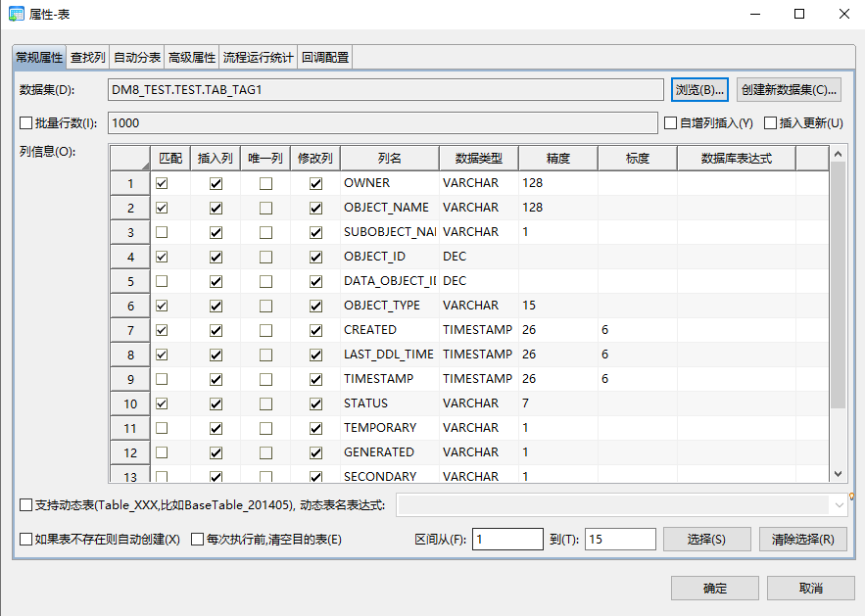Uncheck 插入列 for the TEMPORARY row
Viewport: 865px width, 616px height.
pos(216,428)
